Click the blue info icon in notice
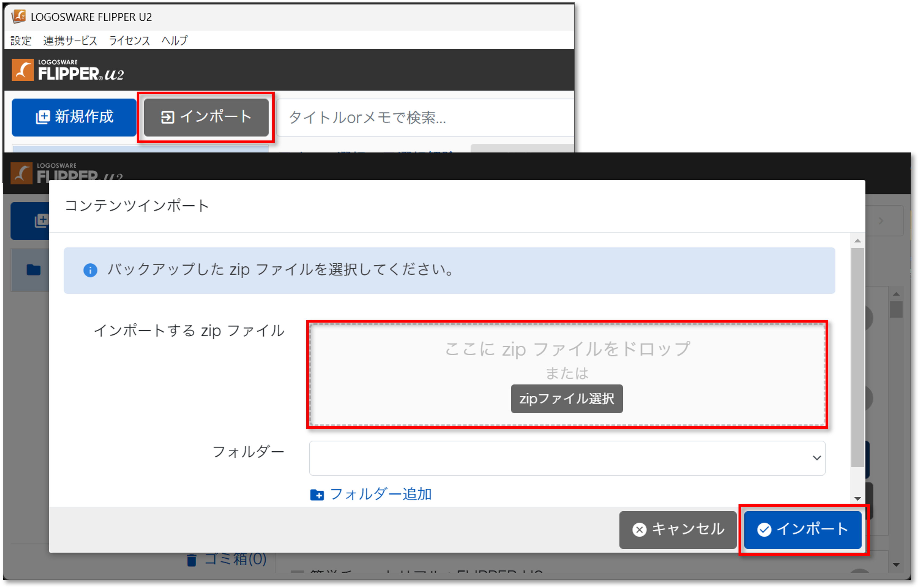This screenshot has height=588, width=919. click(x=90, y=270)
